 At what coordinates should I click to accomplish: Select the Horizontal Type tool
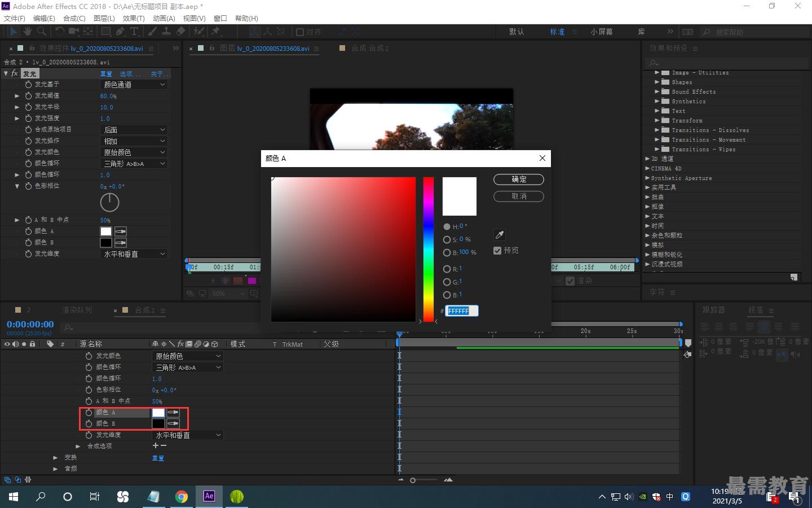point(134,32)
